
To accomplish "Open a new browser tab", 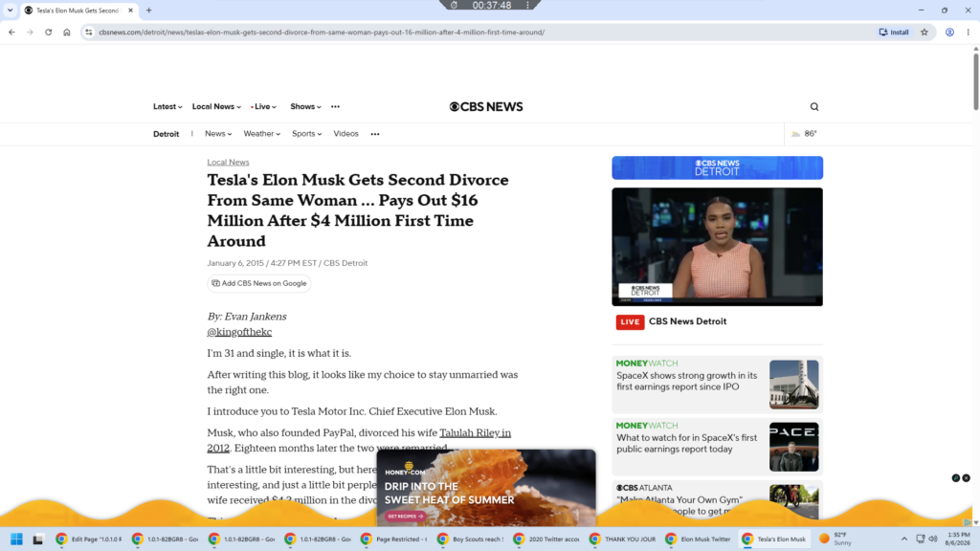I will (148, 10).
